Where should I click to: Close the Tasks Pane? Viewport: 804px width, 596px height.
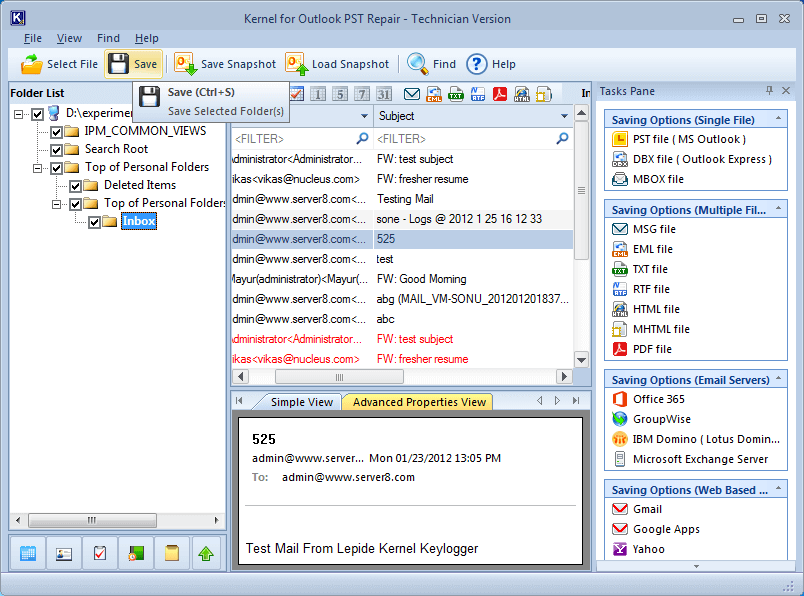786,90
